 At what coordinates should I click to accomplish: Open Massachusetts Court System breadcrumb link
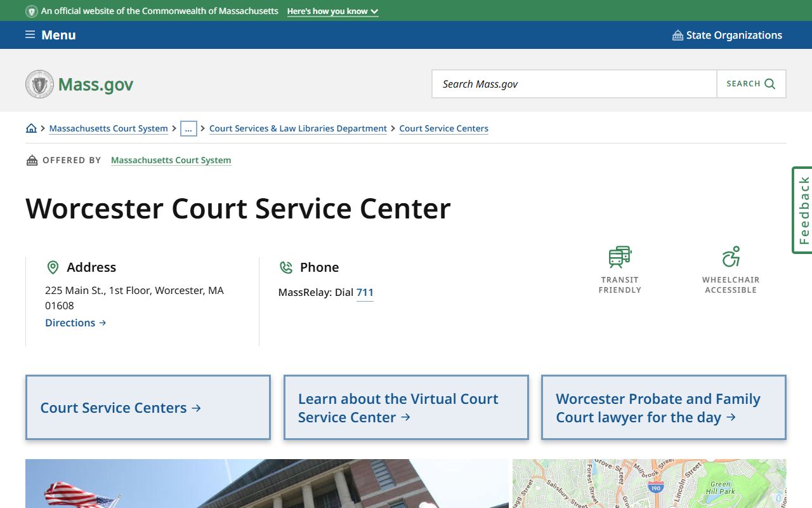[108, 128]
